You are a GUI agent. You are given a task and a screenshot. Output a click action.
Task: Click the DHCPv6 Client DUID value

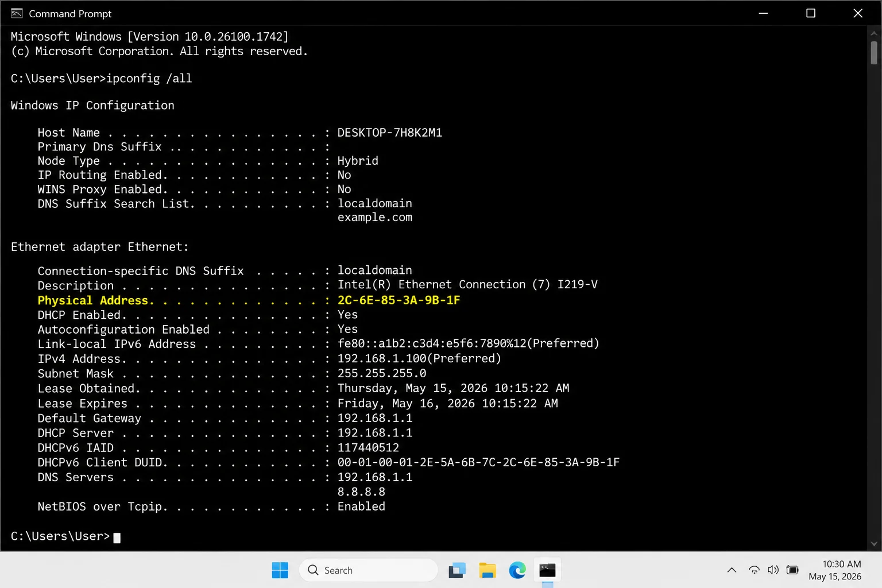478,462
